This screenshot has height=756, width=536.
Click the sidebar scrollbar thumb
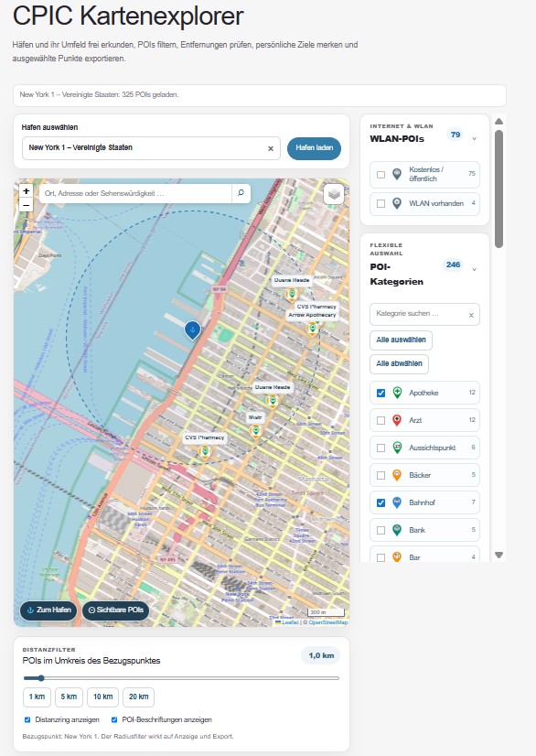pyautogui.click(x=498, y=189)
